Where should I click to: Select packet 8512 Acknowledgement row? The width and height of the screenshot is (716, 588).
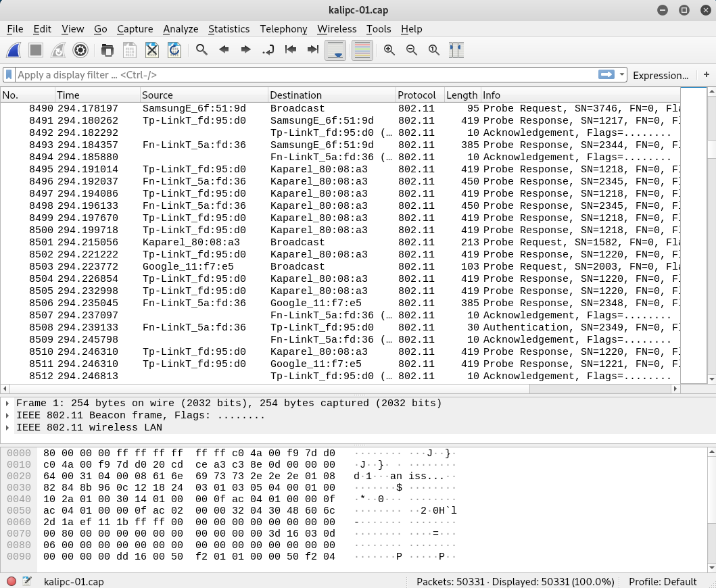click(340, 376)
